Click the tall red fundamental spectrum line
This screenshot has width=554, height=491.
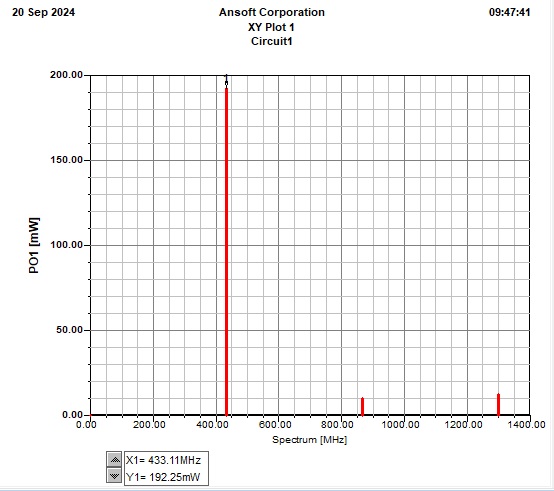click(x=226, y=252)
